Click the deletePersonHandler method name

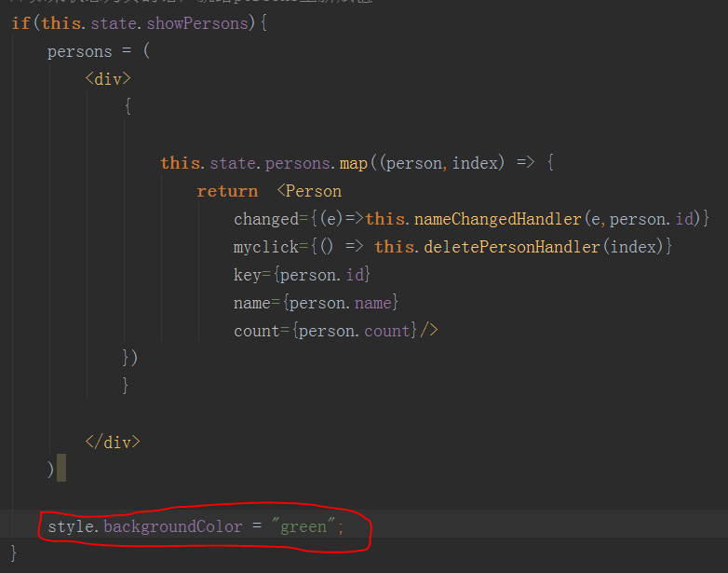(510, 247)
